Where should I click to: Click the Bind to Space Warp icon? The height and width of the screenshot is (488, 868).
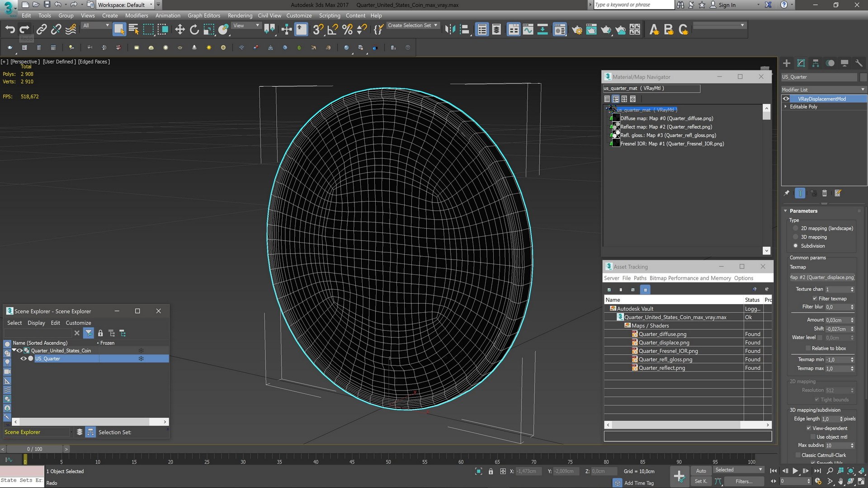[x=71, y=30]
